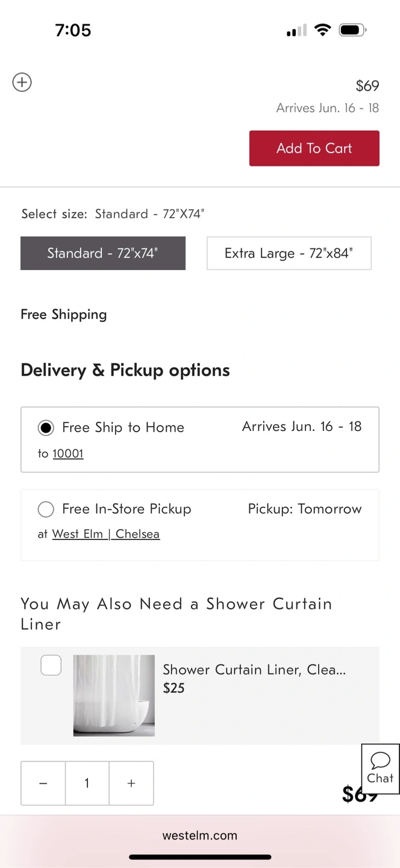The width and height of the screenshot is (400, 868).
Task: Tap the westelm.com address bar
Action: 200,835
